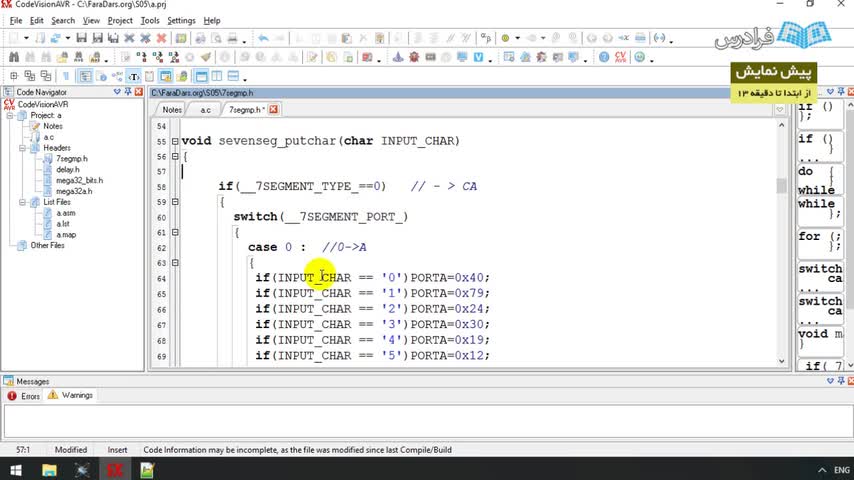Fold the code block at line 63

pyautogui.click(x=175, y=263)
